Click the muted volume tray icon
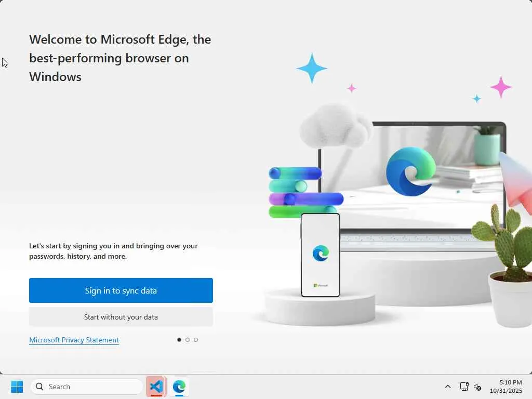 pos(477,387)
